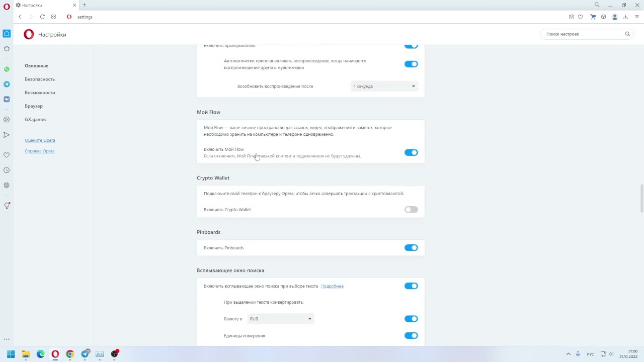This screenshot has width=644, height=362.
Task: Open VK messenger in the sidebar
Action: 7,99
